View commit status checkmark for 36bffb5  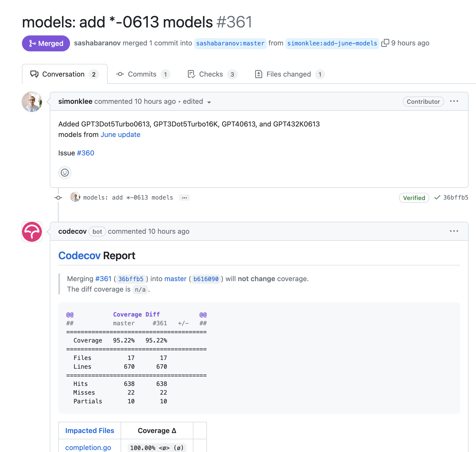pos(437,198)
